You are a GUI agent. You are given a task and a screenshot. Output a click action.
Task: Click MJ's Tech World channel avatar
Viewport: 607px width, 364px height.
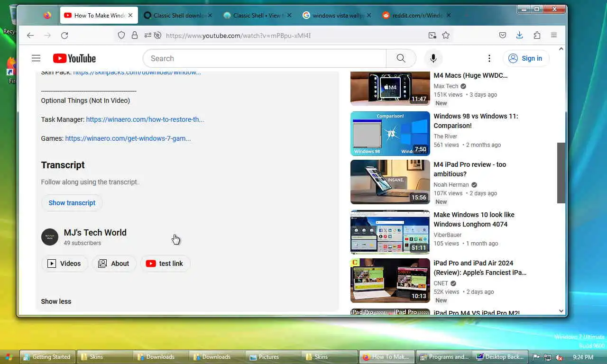50,237
